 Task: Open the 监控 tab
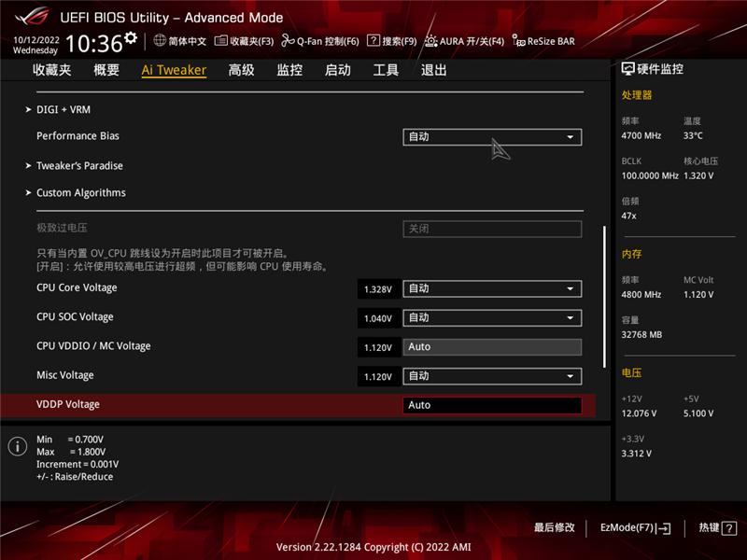289,70
